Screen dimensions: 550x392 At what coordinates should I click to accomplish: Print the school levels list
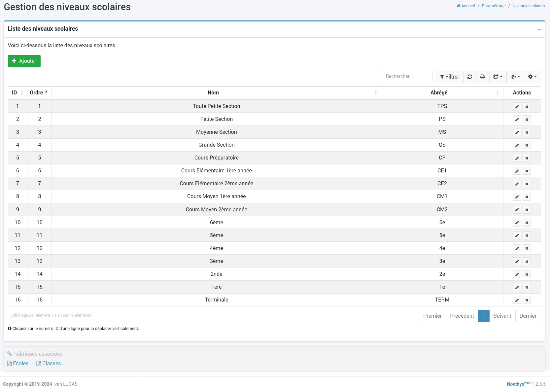[482, 77]
